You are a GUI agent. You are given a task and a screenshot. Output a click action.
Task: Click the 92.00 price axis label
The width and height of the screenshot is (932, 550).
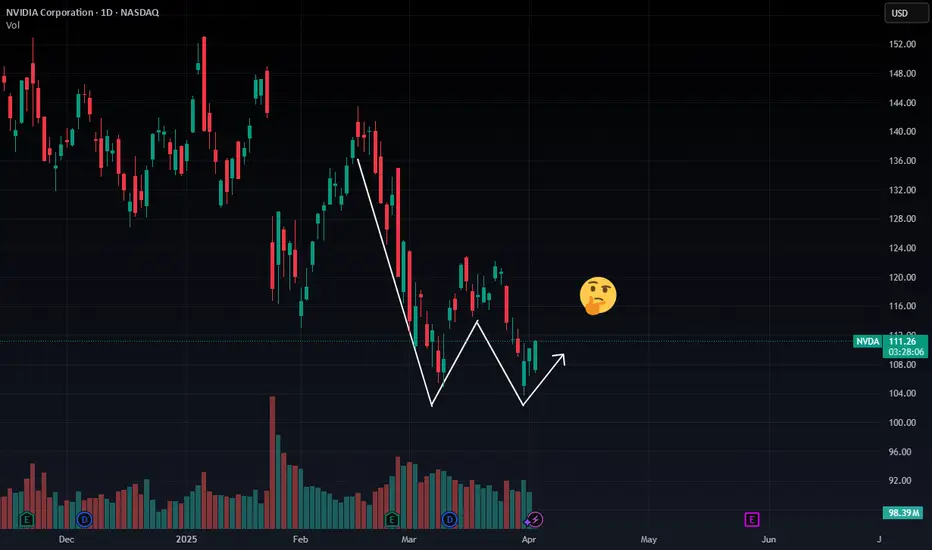coord(900,480)
